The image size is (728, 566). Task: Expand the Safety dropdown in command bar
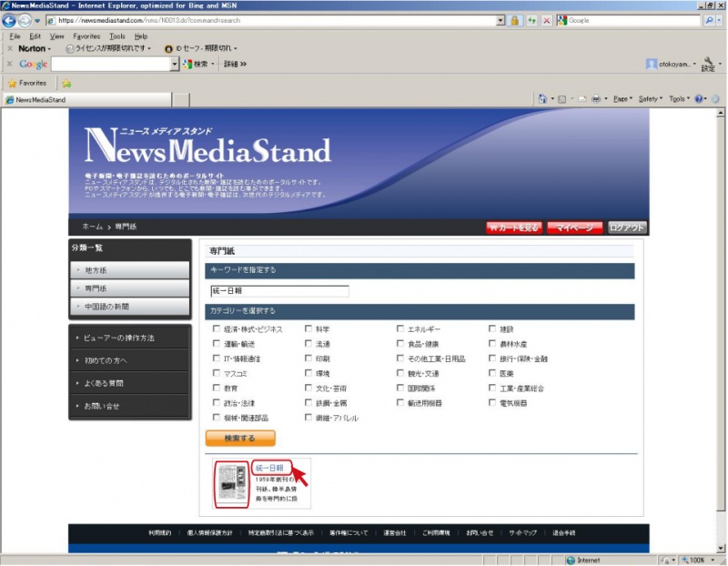tap(651, 99)
